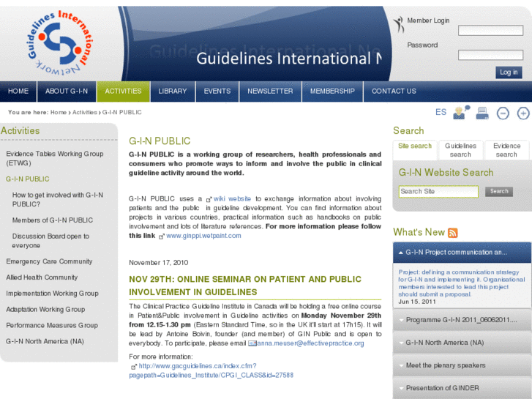This screenshot has width=532, height=399.
Task: Collapse the G-I-N Project communication item
Action: click(x=462, y=253)
